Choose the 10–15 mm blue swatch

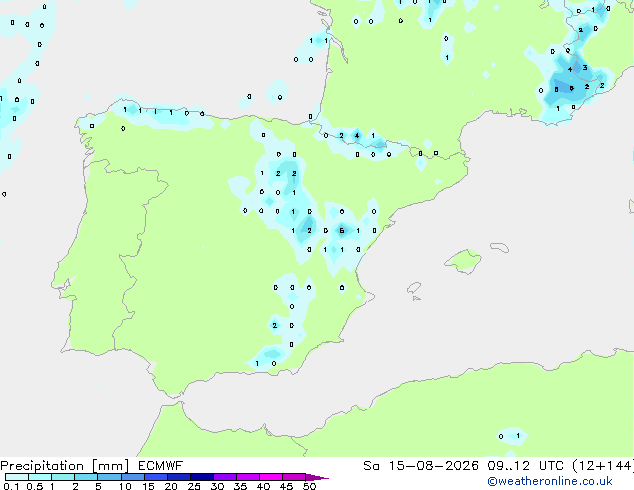133,477
